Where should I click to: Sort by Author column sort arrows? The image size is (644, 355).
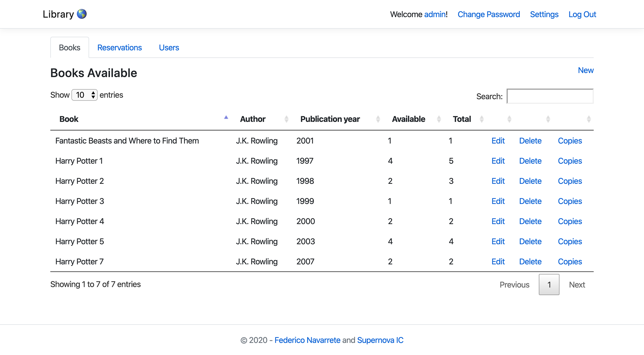coord(286,119)
